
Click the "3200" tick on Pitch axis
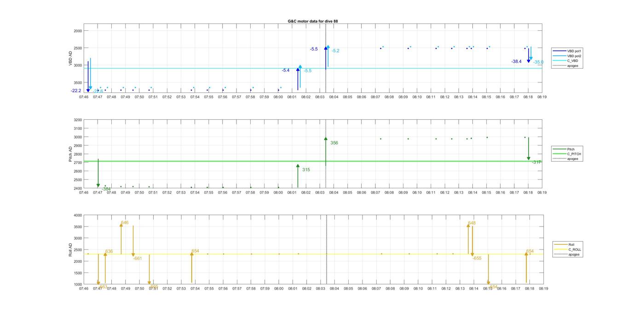pyautogui.click(x=77, y=120)
